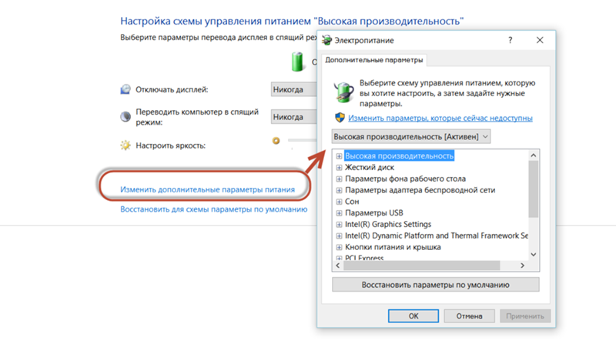This screenshot has height=364, width=616.
Task: Click the OK button
Action: 413,316
